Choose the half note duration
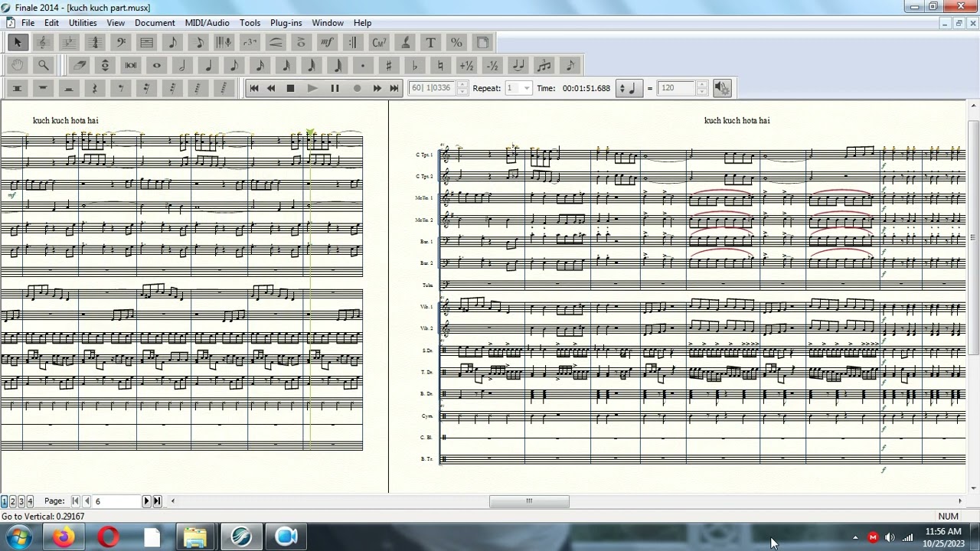This screenshot has height=551, width=980. [182, 65]
